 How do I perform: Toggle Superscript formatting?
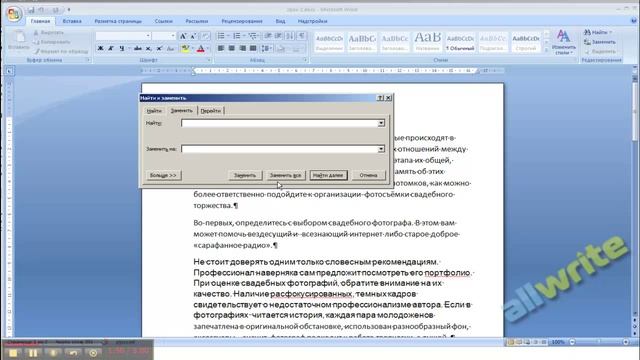pos(159,49)
